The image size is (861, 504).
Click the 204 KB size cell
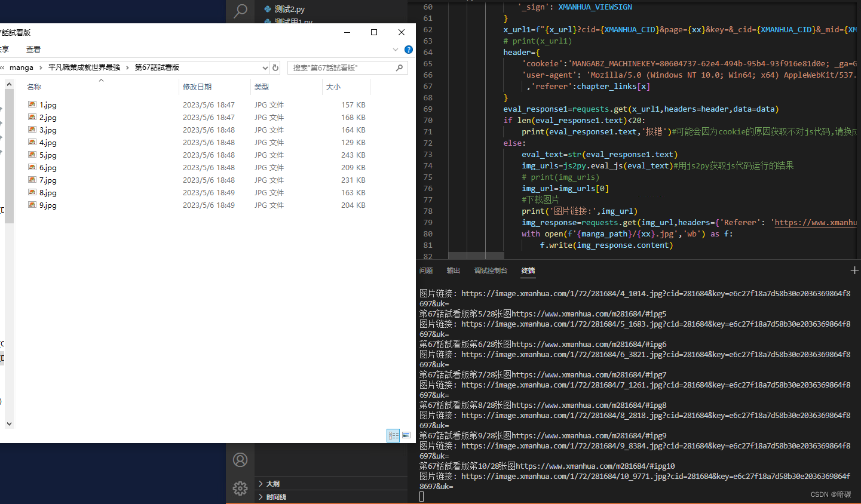[x=353, y=205]
